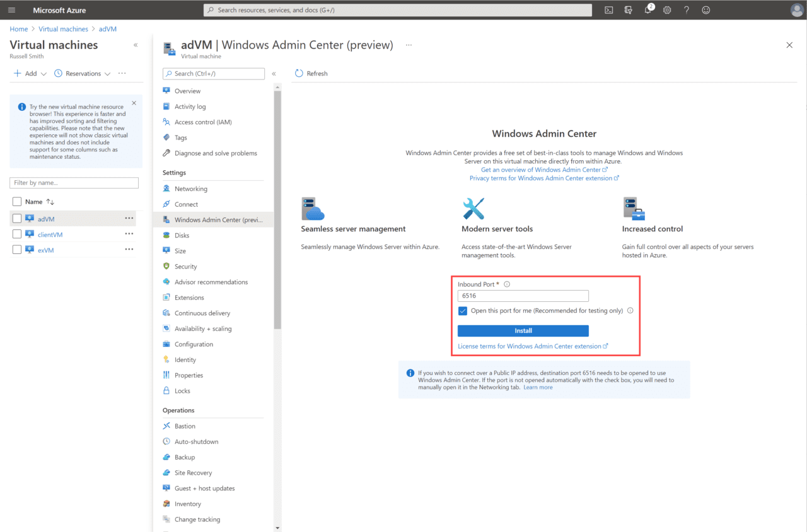Image resolution: width=807 pixels, height=532 pixels.
Task: Open License terms for Windows Admin Center
Action: (533, 346)
